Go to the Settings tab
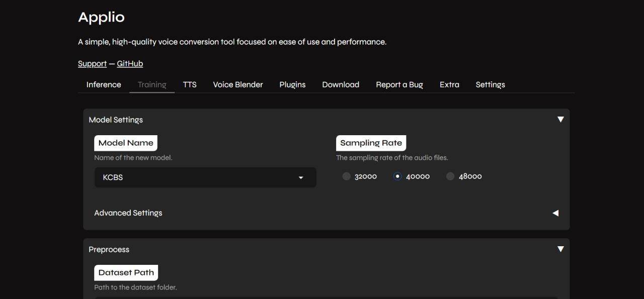644x299 pixels. click(490, 84)
